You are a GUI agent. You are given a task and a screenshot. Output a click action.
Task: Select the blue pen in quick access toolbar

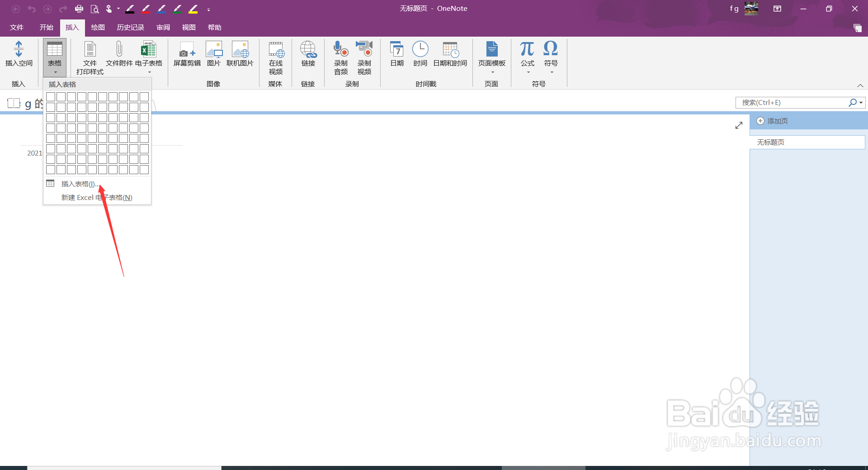[161, 9]
